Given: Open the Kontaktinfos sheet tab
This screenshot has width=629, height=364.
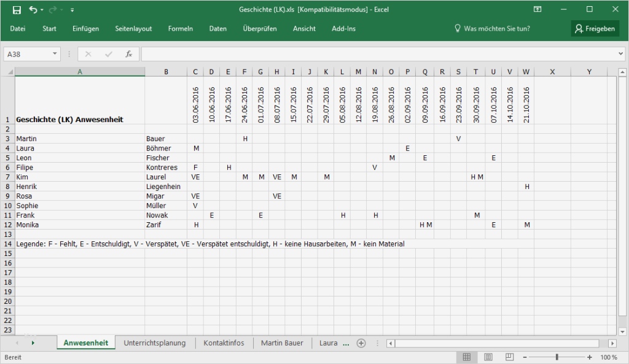Looking at the screenshot, I should pyautogui.click(x=224, y=343).
